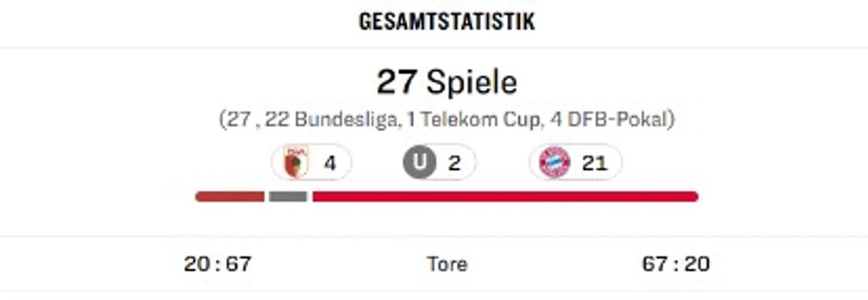Screen dimensions: 868x300
Task: Click the right goals score 67 : 20
Action: point(676,264)
